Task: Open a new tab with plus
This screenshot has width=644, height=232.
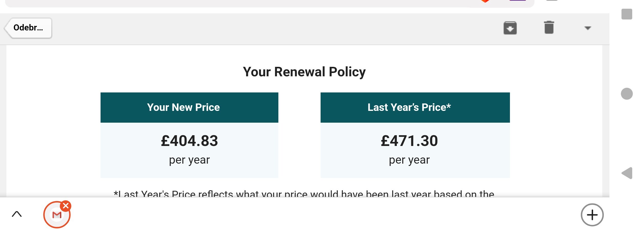Action: coord(592,215)
